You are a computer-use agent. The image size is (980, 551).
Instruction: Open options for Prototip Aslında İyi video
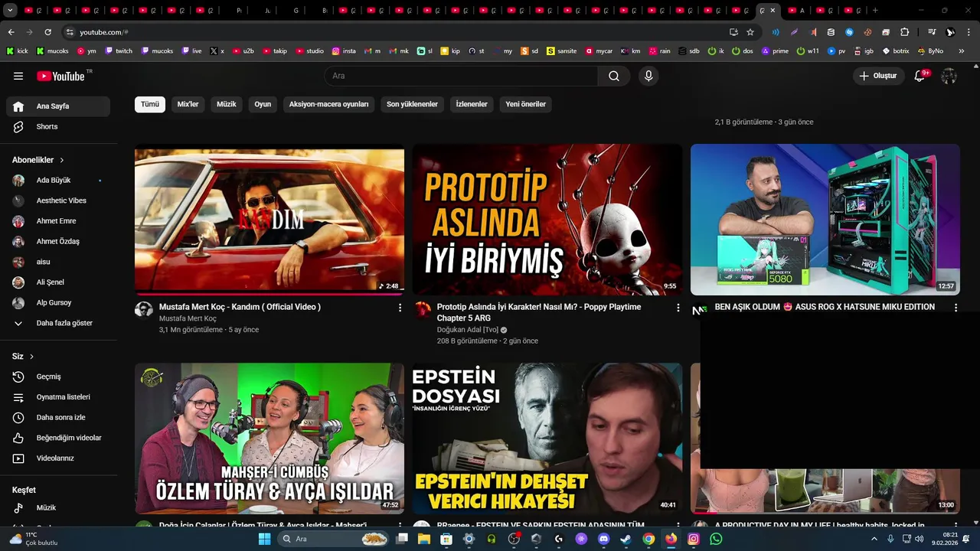pyautogui.click(x=678, y=308)
